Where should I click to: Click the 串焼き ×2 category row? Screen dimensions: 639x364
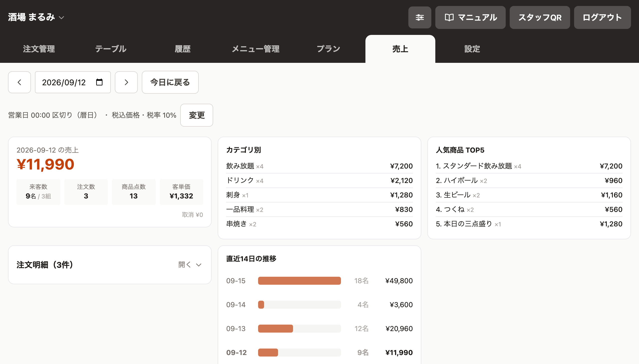[x=319, y=224]
